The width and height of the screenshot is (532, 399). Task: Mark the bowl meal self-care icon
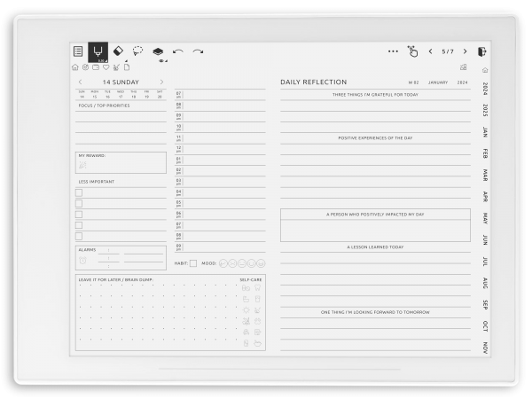point(257,343)
